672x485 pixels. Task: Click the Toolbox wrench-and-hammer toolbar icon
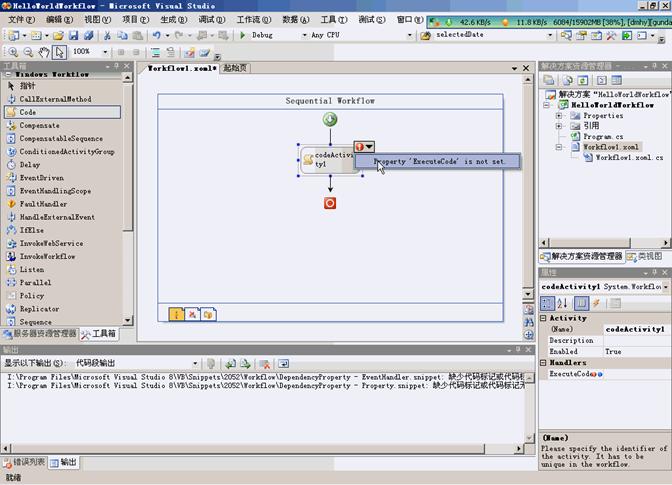click(612, 36)
